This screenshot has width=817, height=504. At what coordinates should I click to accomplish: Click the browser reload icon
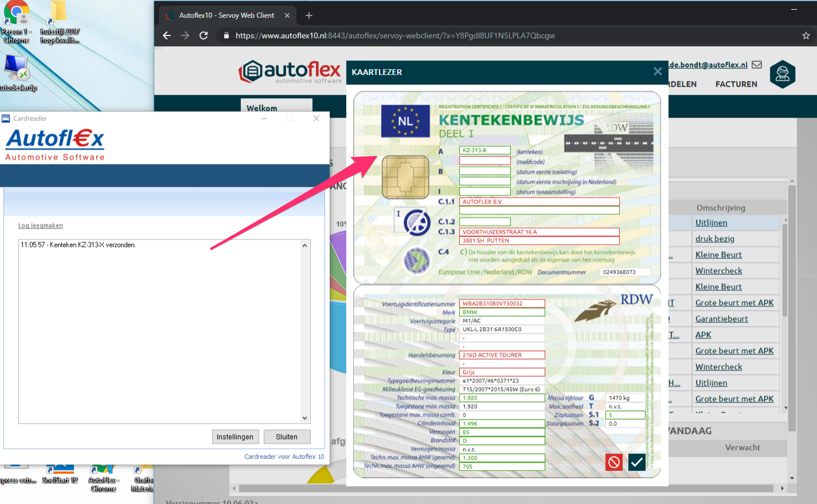point(204,36)
